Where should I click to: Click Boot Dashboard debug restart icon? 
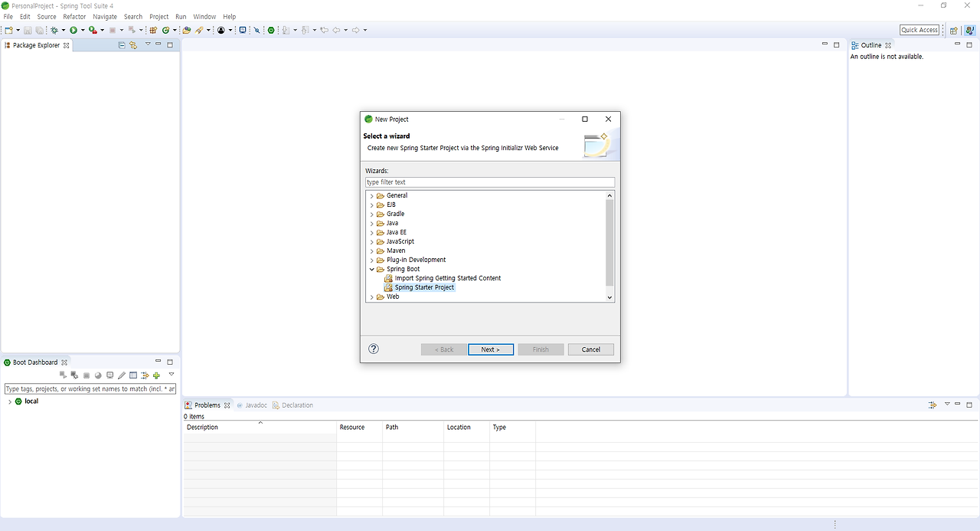(74, 375)
